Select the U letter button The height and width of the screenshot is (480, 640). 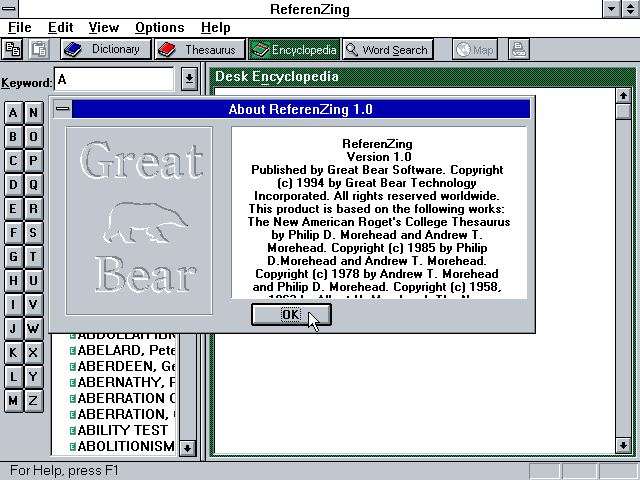pos(33,281)
